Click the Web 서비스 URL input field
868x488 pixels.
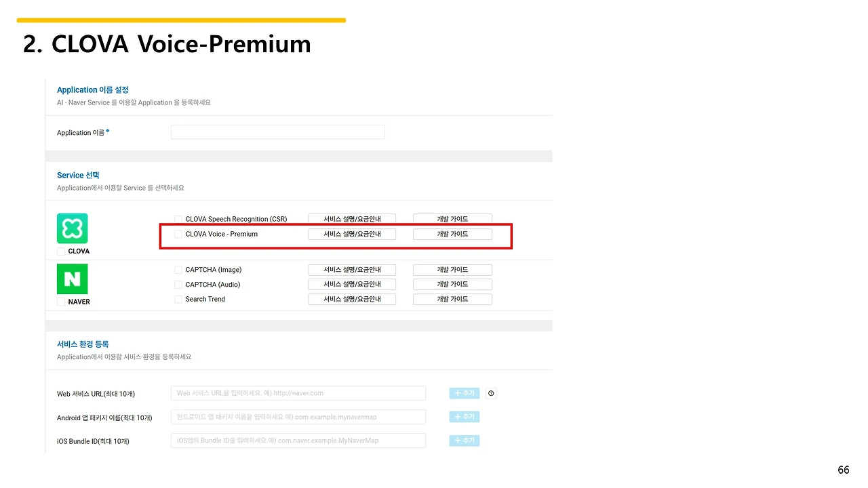pos(298,393)
